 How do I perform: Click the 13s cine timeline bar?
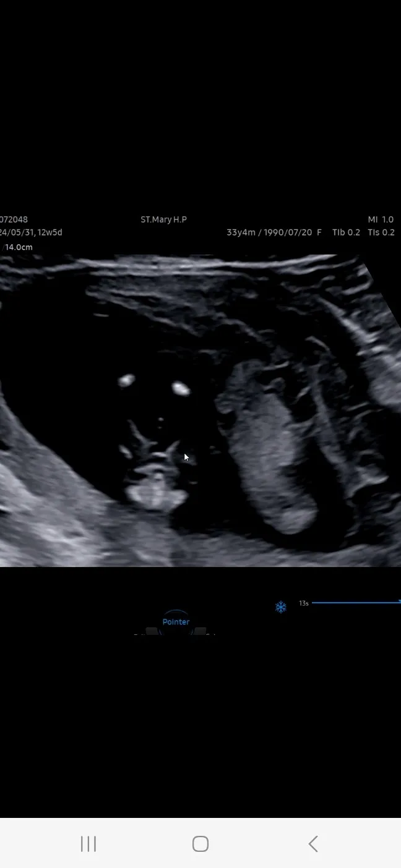point(356,602)
